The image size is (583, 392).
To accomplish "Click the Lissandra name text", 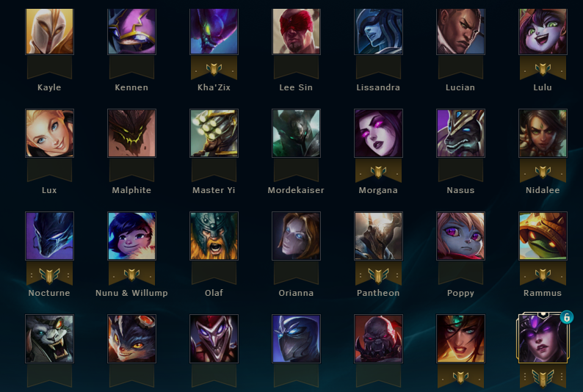I will click(378, 87).
